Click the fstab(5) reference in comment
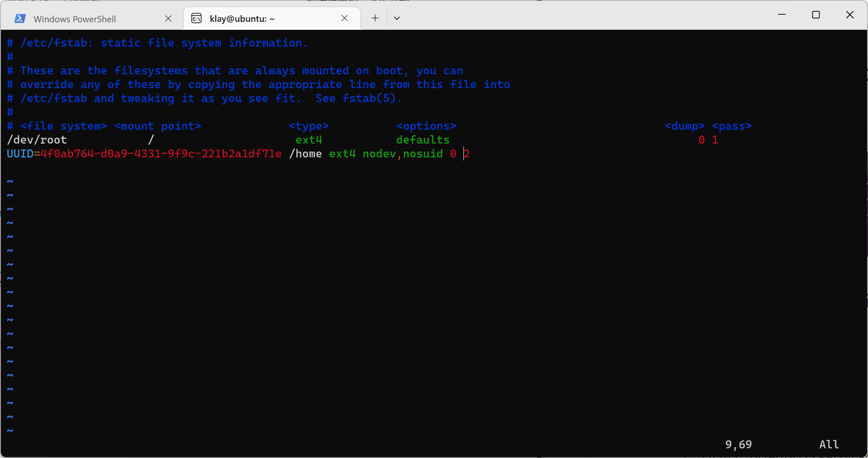This screenshot has width=868, height=458. tap(369, 98)
